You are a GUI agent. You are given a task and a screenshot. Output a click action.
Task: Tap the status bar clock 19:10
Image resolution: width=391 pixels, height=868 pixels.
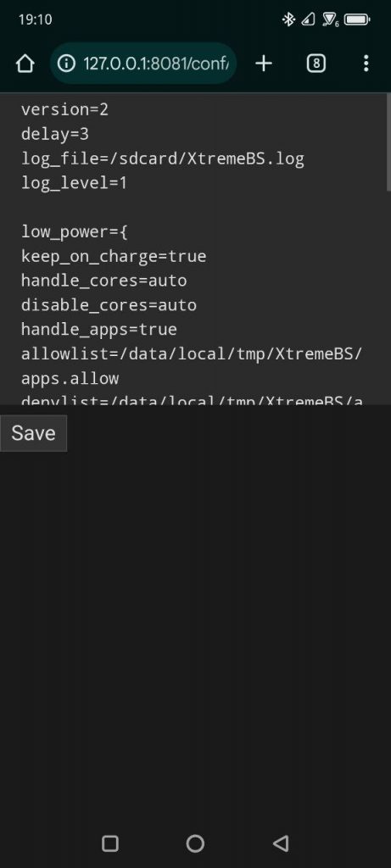tap(35, 20)
